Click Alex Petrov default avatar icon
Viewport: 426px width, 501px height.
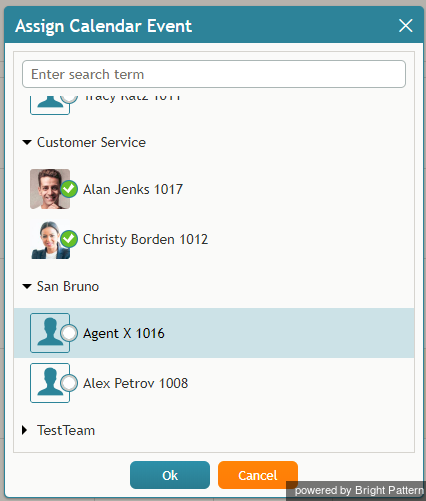pos(50,383)
